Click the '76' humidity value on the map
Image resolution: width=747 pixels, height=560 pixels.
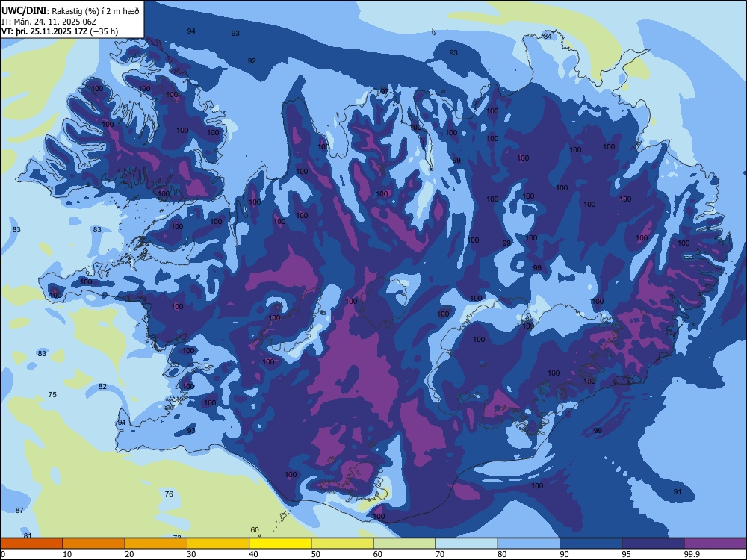(x=169, y=494)
